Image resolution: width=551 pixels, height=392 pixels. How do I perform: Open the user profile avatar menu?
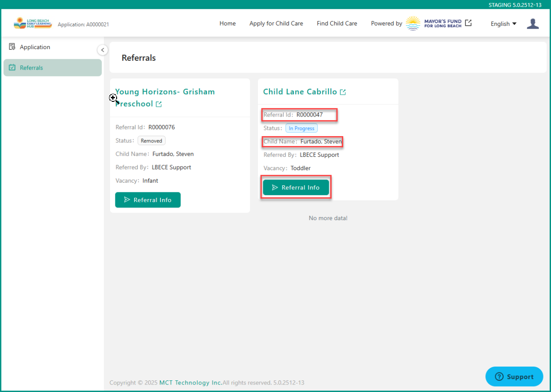tap(533, 24)
